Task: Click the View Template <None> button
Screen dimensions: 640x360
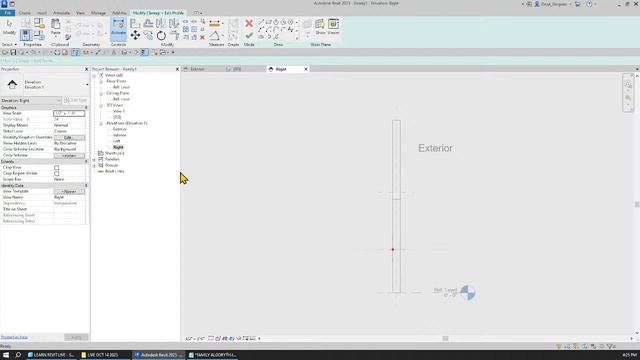Action: pyautogui.click(x=69, y=191)
